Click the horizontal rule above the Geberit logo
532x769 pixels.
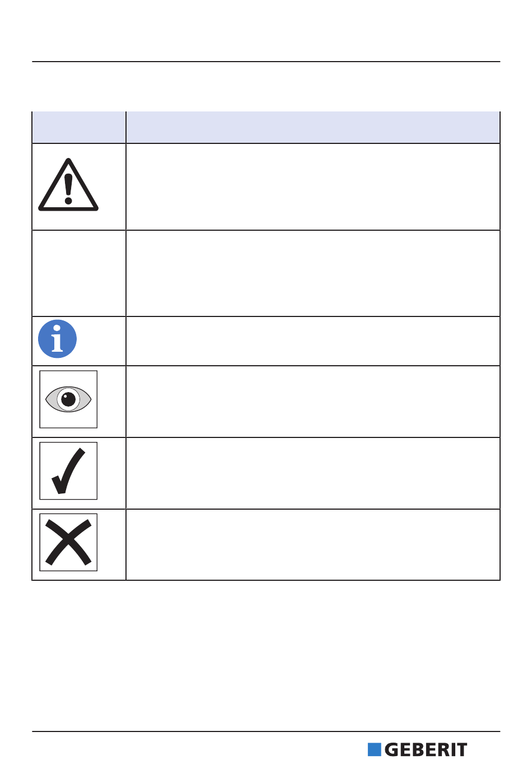tap(266, 731)
